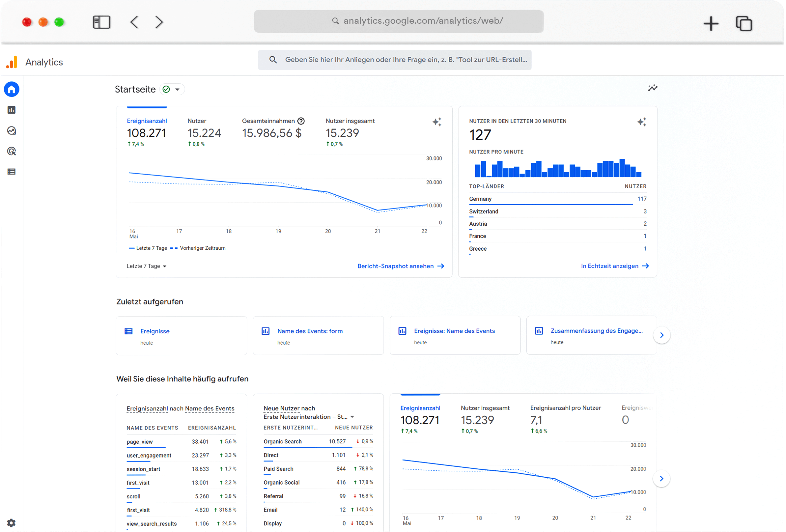The height and width of the screenshot is (532, 786).
Task: Open a new tab with the plus icon
Action: [x=711, y=24]
